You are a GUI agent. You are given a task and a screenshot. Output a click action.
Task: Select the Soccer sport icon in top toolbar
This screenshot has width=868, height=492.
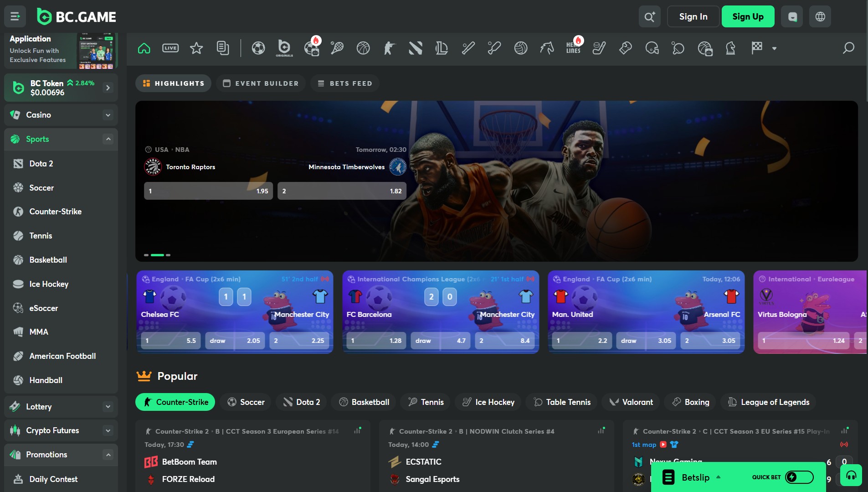coord(258,48)
